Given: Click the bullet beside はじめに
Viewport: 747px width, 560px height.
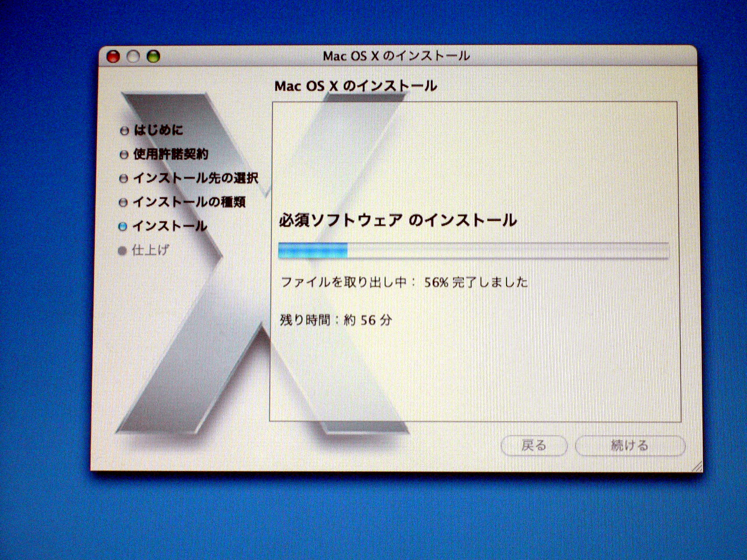Looking at the screenshot, I should click(124, 131).
